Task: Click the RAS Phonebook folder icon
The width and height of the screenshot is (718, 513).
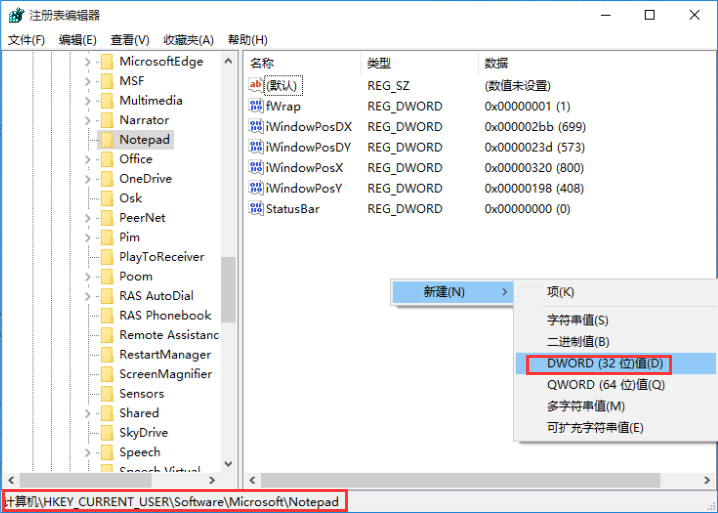Action: pyautogui.click(x=107, y=316)
